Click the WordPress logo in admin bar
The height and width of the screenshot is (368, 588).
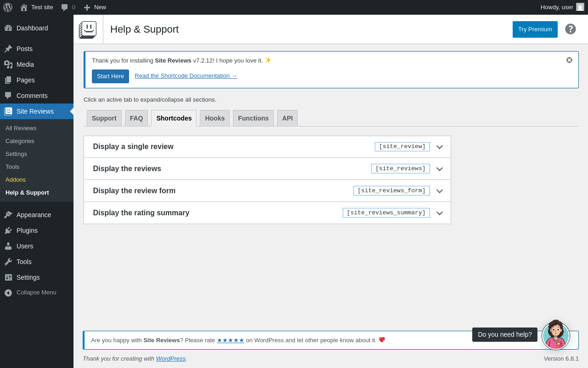pyautogui.click(x=8, y=7)
